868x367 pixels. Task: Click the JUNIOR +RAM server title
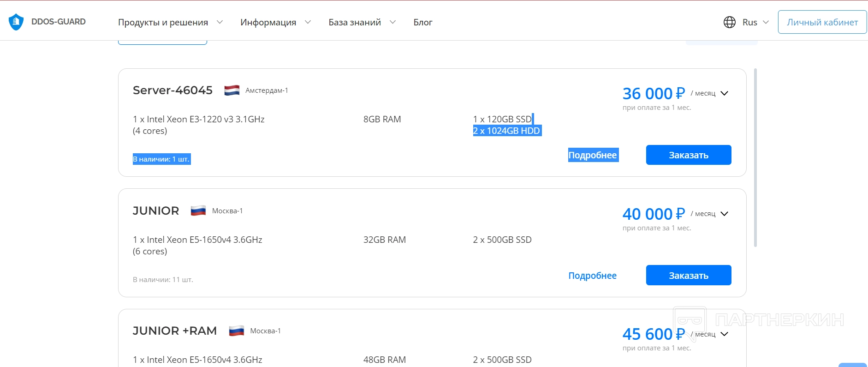175,331
